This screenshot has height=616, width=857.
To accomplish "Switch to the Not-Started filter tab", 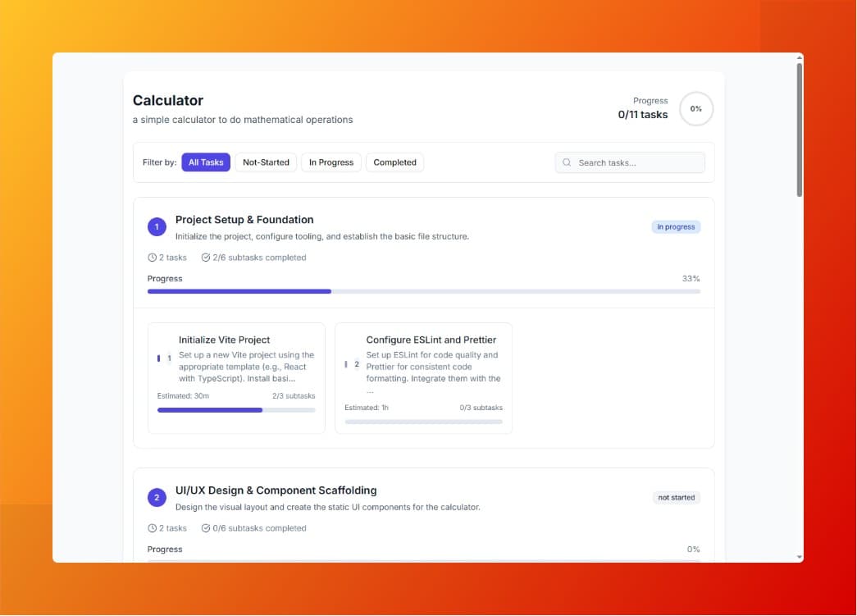I will point(266,162).
